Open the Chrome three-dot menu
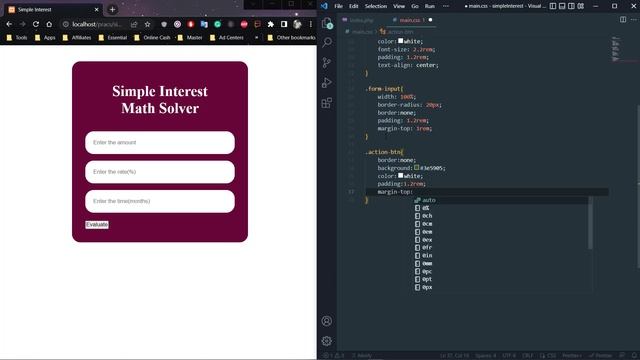This screenshot has height=360, width=640. click(311, 24)
